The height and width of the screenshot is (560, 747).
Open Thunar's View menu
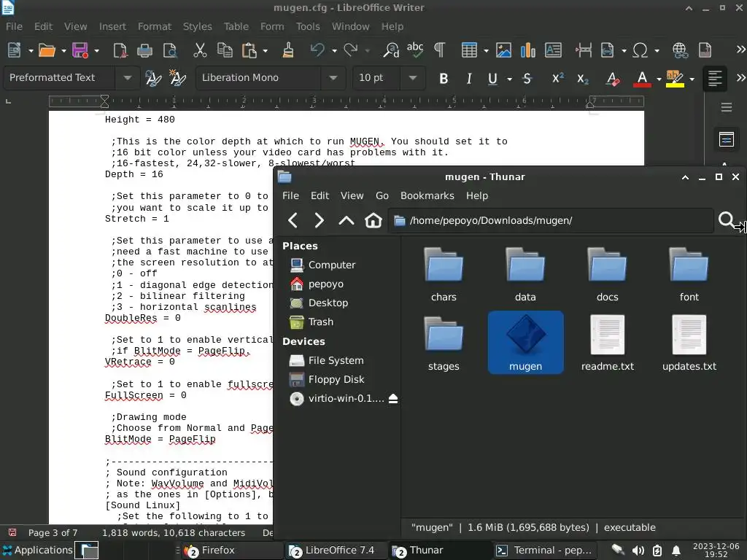pyautogui.click(x=352, y=195)
